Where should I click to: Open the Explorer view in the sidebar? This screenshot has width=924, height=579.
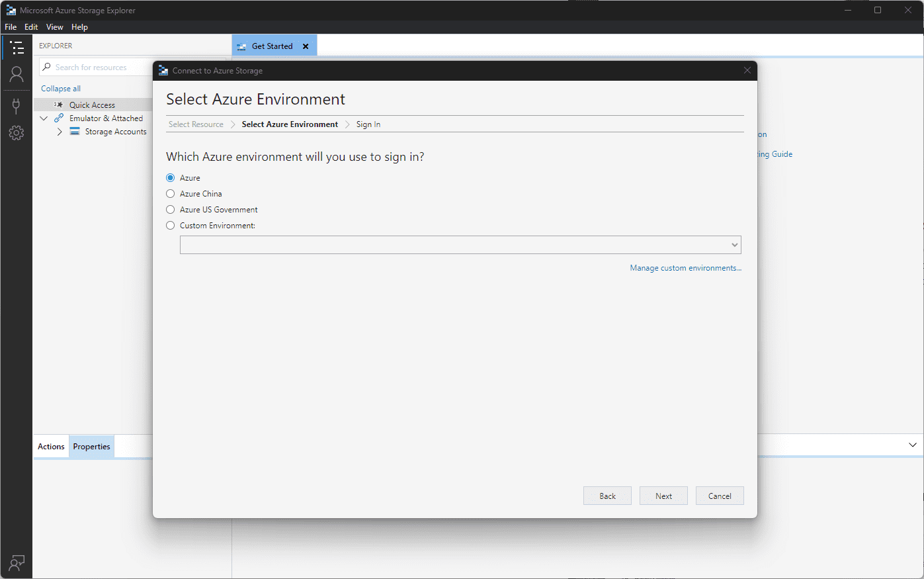pyautogui.click(x=17, y=48)
